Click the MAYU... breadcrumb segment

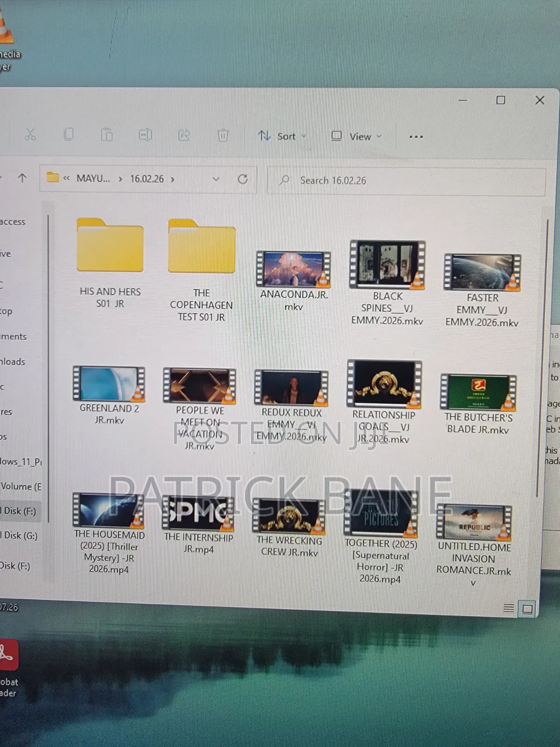pos(93,178)
